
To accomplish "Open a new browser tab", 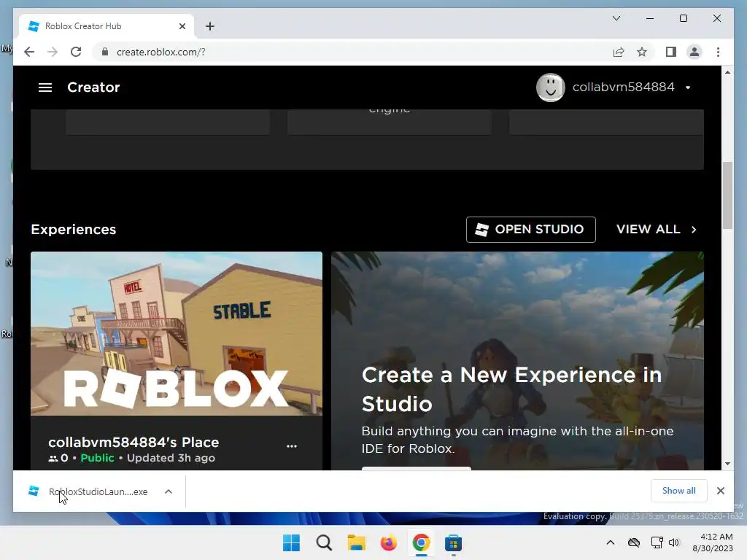I will 209,26.
